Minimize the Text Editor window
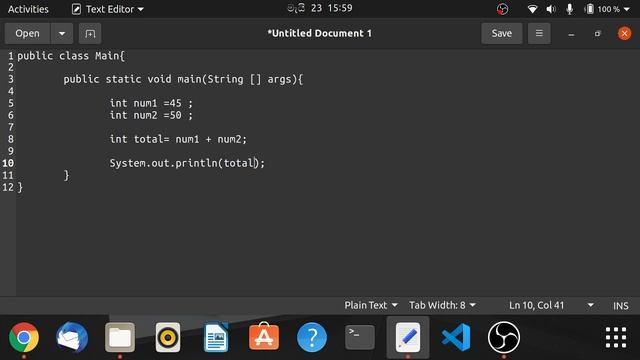Image resolution: width=640 pixels, height=360 pixels. pyautogui.click(x=571, y=34)
